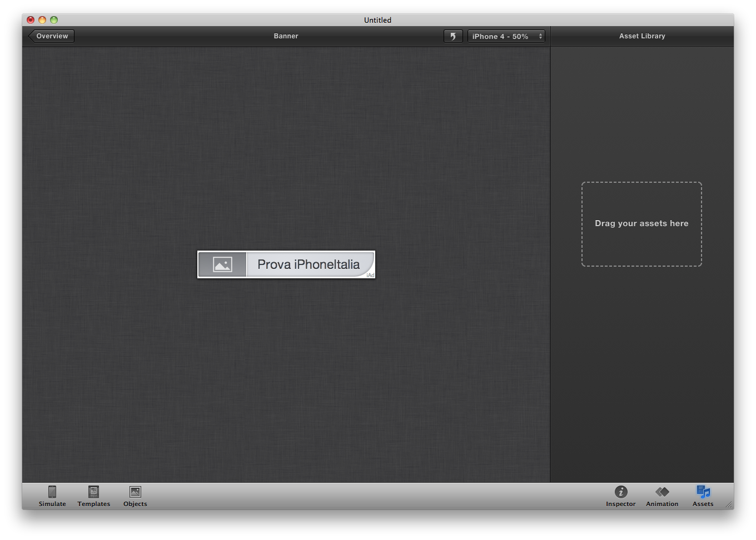Click the Drag your assets here area
Screen dimensions: 756x540
641,224
